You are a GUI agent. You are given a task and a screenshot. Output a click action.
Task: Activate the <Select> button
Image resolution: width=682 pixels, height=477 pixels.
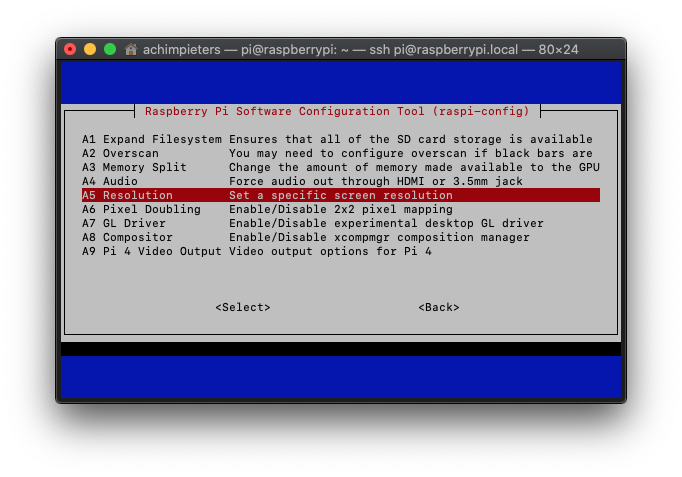coord(243,307)
